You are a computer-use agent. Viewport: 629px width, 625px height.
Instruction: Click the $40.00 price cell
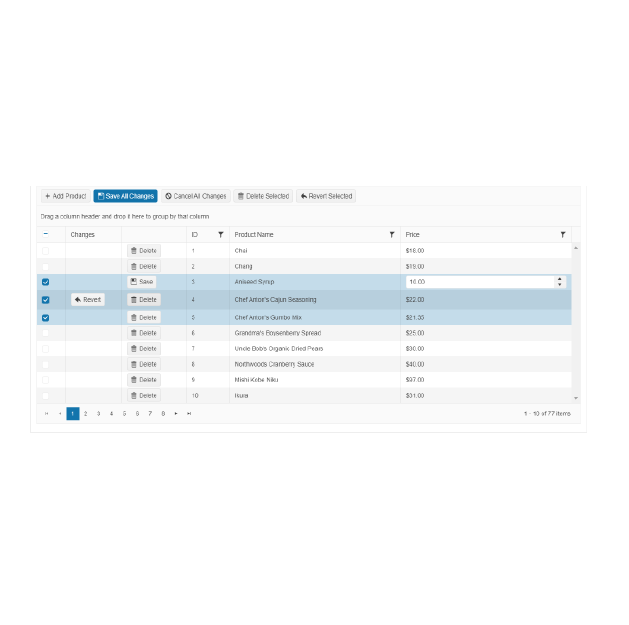[486, 364]
